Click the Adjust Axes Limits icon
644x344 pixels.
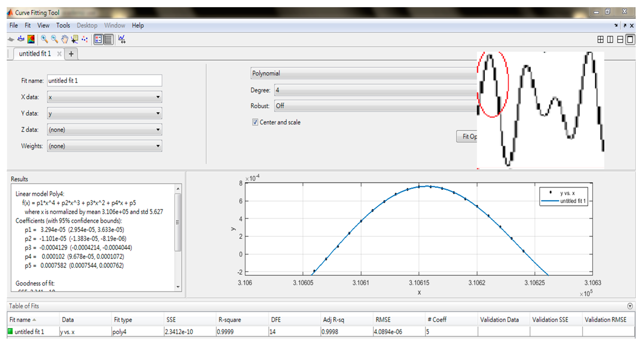point(122,39)
